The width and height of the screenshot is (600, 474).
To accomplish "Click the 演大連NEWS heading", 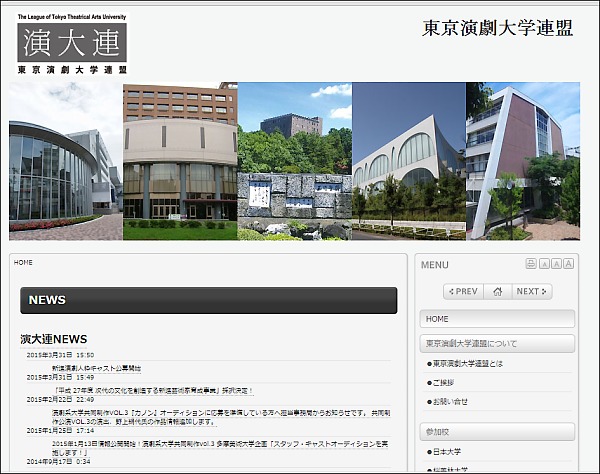I will pyautogui.click(x=54, y=339).
